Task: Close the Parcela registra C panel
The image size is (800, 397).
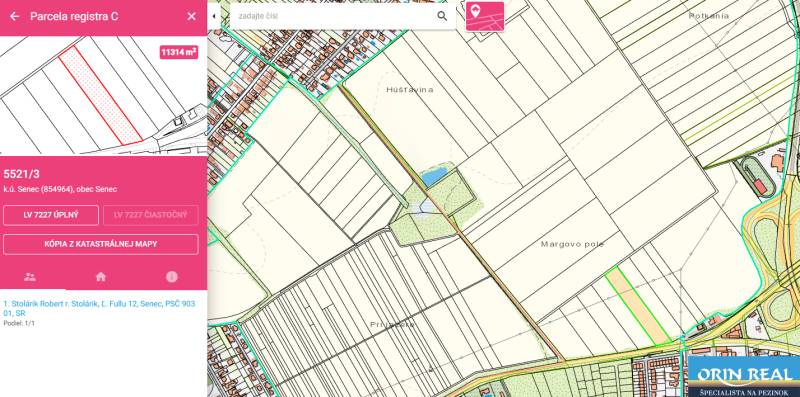Action: (x=191, y=16)
